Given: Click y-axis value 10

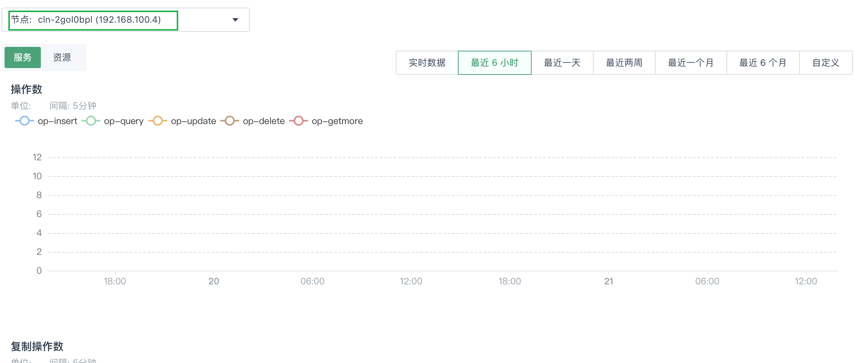Looking at the screenshot, I should (37, 176).
